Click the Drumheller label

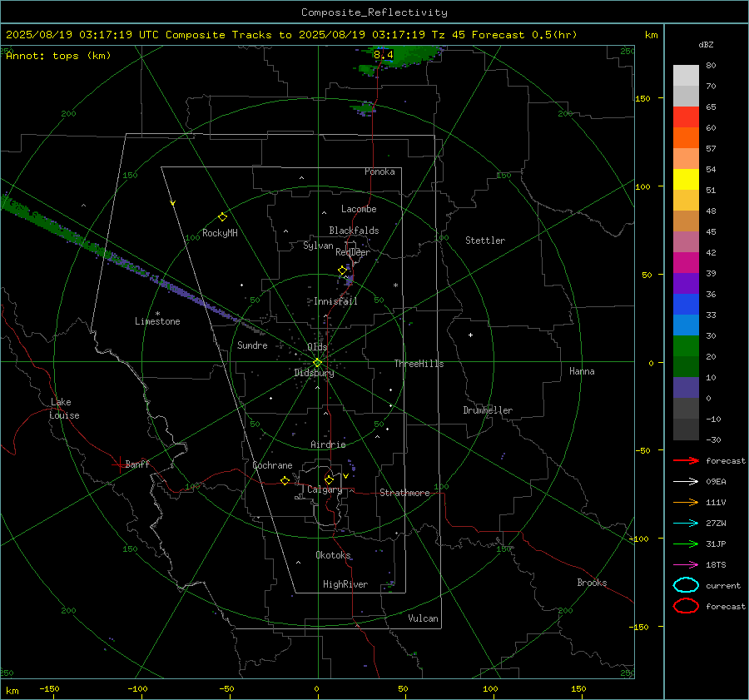click(x=488, y=410)
